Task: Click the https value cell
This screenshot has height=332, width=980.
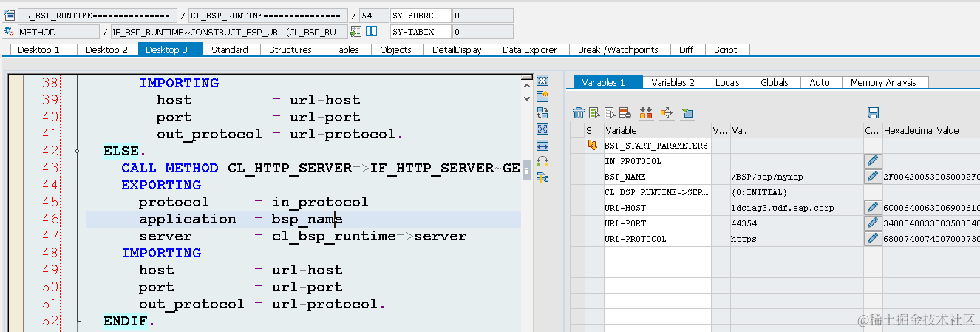Action: pos(796,239)
